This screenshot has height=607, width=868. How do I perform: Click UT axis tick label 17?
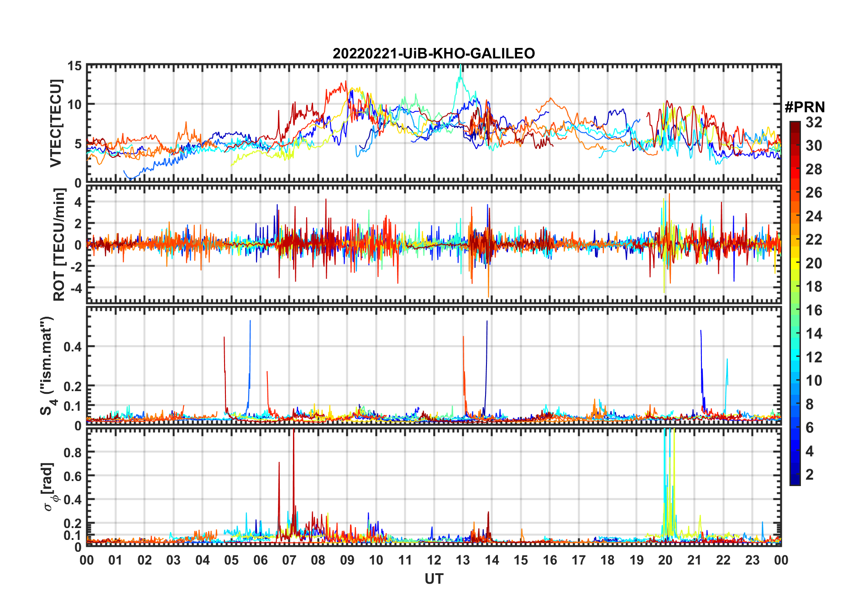[579, 560]
